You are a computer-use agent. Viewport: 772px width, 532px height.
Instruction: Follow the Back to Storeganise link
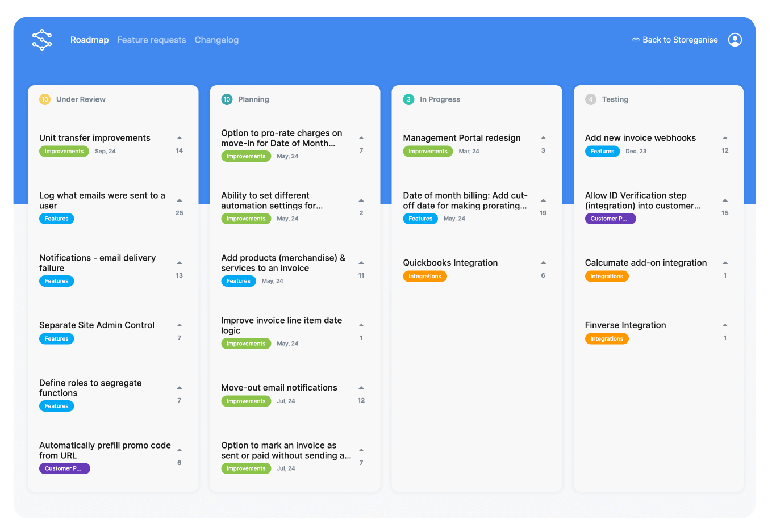coord(675,40)
